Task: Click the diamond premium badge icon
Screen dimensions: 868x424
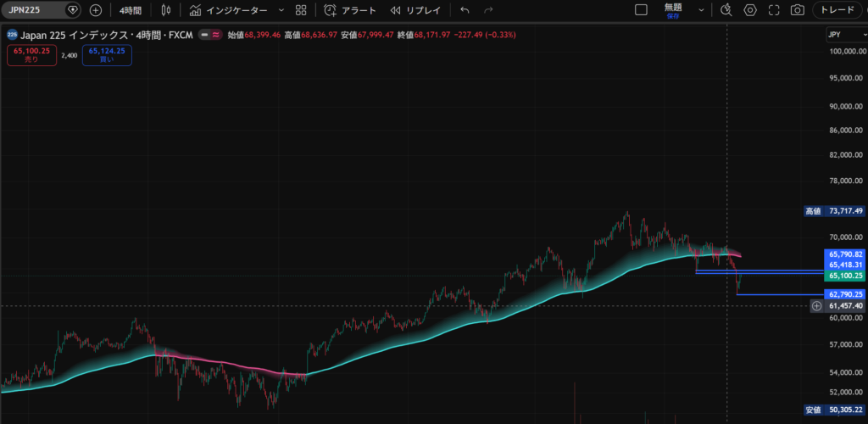Action: coord(73,10)
